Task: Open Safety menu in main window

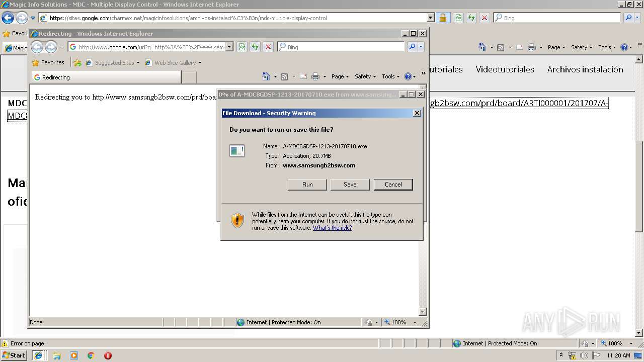Action: pos(582,47)
